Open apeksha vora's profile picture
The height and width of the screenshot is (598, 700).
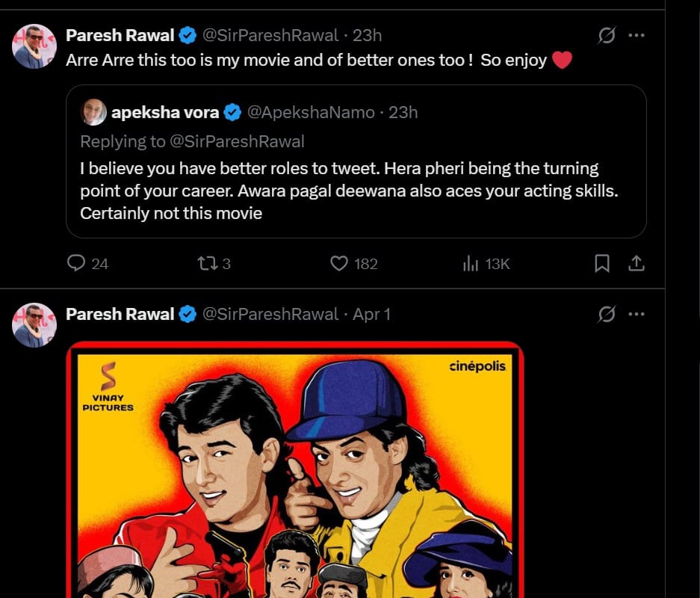tap(93, 112)
